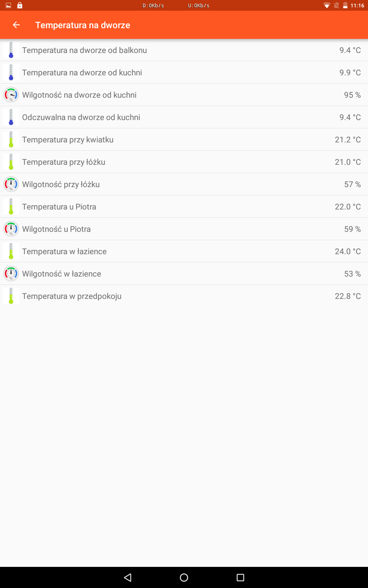This screenshot has height=588, width=368.
Task: Click humidity gauge icon for Wilgotność u Piotra
Action: [x=11, y=229]
